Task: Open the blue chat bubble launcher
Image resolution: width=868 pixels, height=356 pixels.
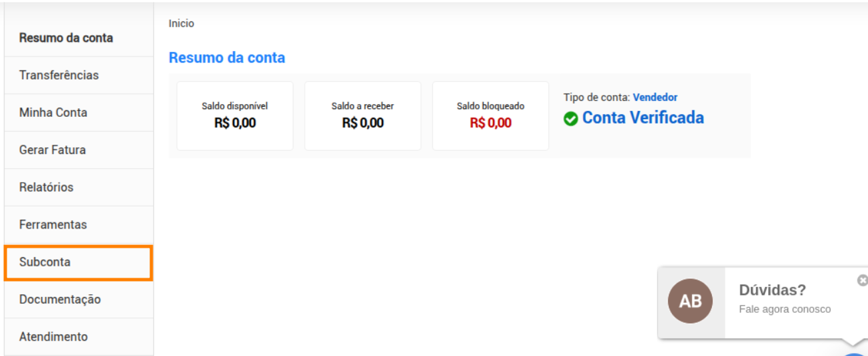Action: [855, 354]
